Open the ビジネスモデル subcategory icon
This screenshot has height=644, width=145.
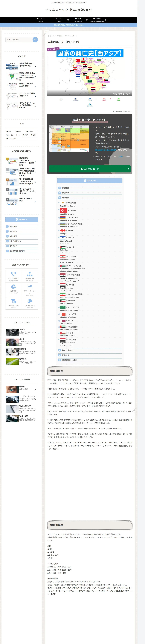(x=13, y=274)
